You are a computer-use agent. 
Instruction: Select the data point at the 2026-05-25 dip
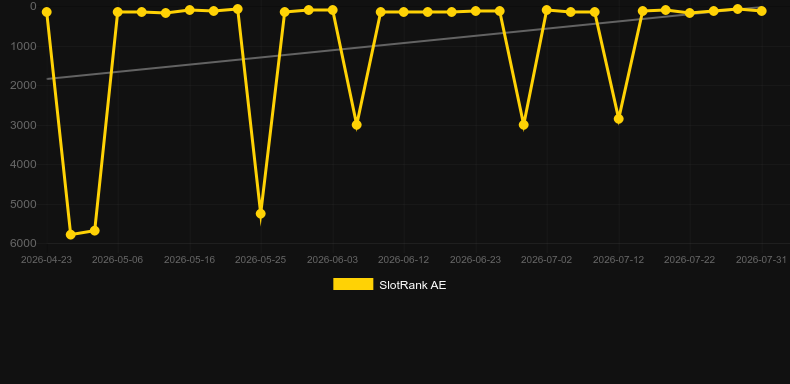point(260,214)
